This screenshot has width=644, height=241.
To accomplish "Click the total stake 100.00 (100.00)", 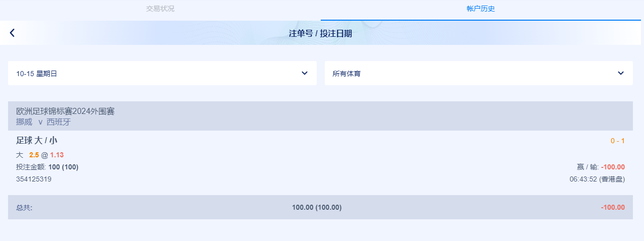I will [x=317, y=207].
